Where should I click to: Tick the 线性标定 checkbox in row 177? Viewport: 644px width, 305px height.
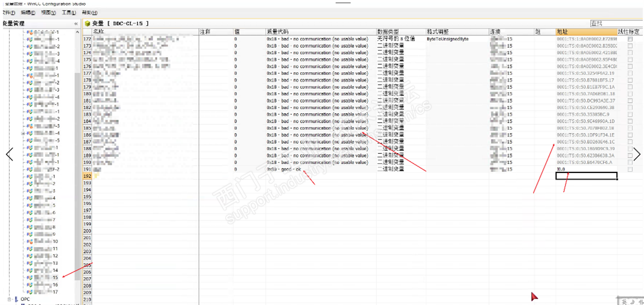point(630,73)
